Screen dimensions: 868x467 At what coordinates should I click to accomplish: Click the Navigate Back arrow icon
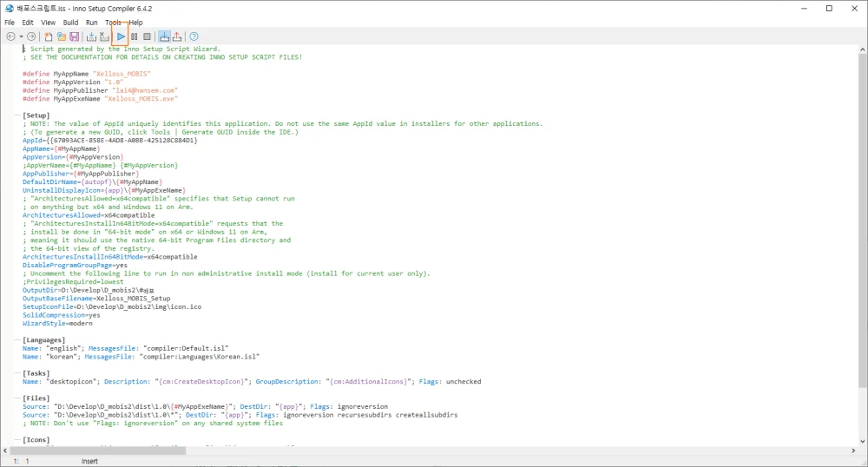10,36
